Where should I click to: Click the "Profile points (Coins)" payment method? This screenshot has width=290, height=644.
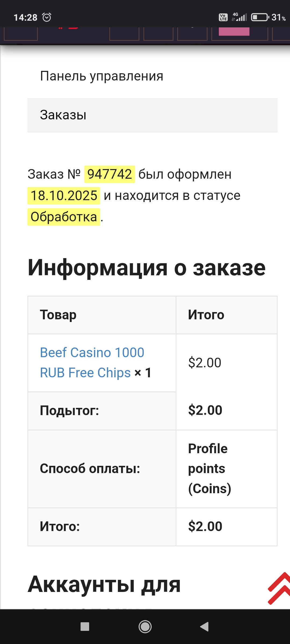coord(209,469)
